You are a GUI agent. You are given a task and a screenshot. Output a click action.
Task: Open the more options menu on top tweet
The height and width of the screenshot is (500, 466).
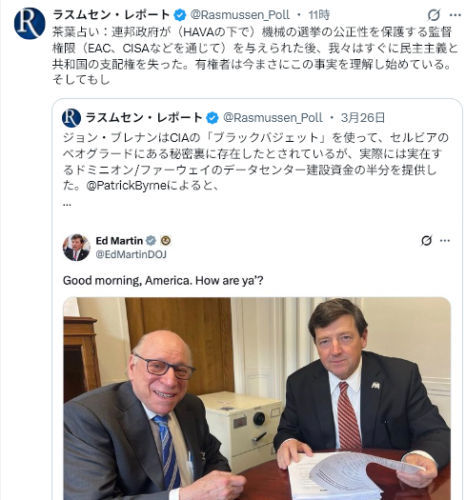[455, 15]
